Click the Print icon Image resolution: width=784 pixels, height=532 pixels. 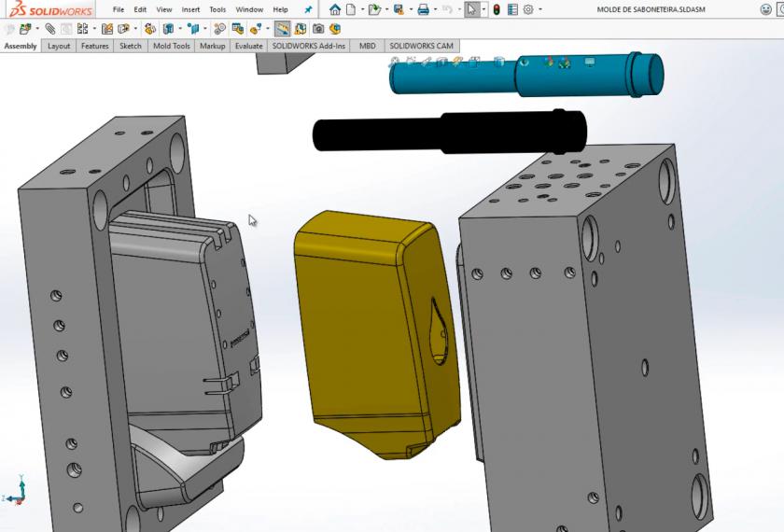(x=423, y=9)
